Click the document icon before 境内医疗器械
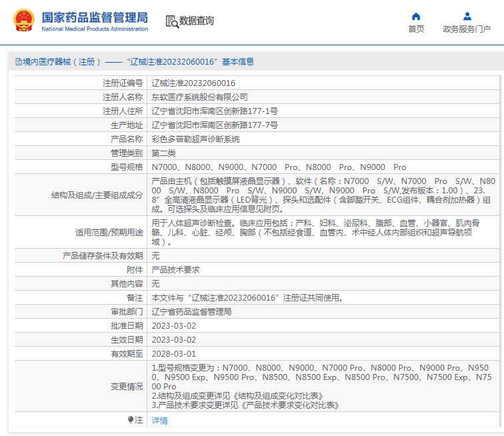 (x=18, y=61)
